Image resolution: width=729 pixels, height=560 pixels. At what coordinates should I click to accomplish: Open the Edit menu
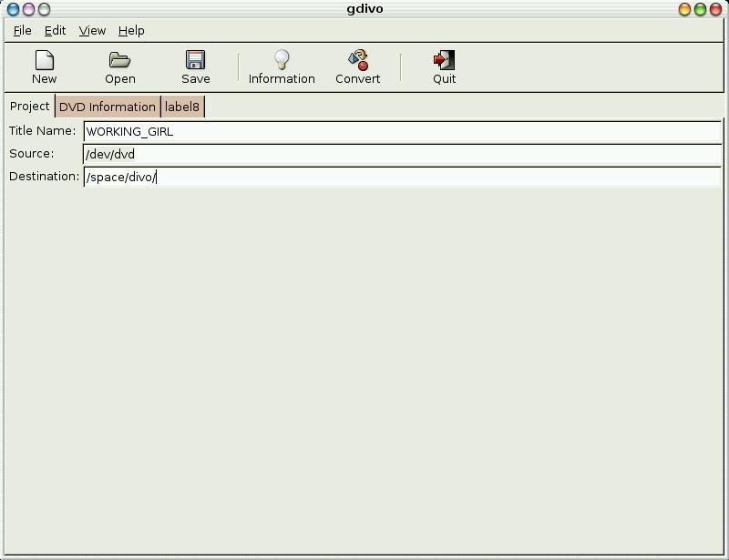[x=55, y=31]
